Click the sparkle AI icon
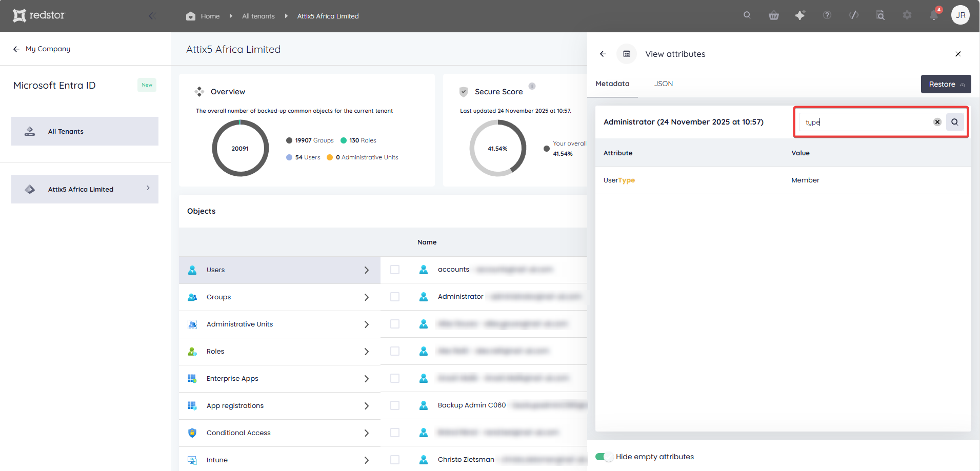Image resolution: width=980 pixels, height=471 pixels. tap(800, 15)
